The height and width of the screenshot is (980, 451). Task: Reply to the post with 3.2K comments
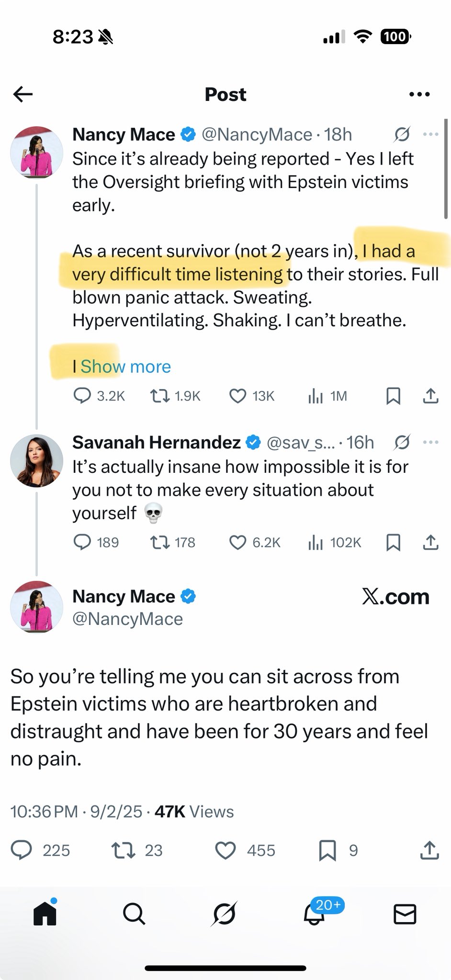pyautogui.click(x=82, y=396)
